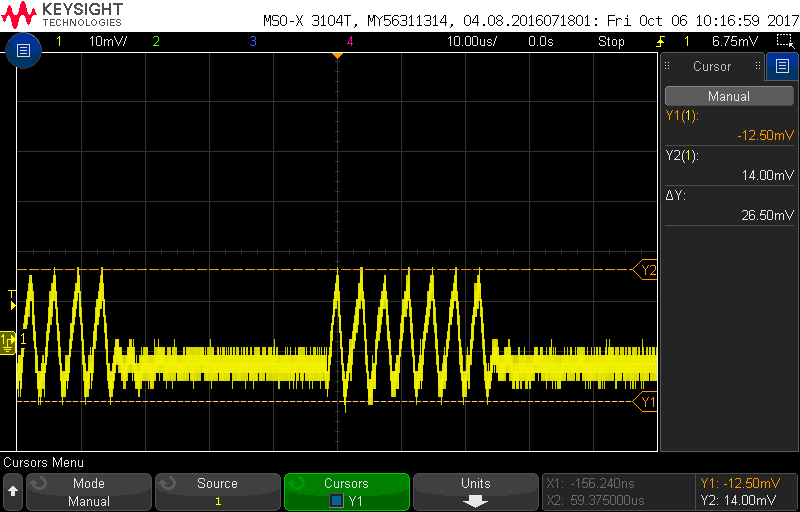Click the Y1: -12.50mV bottom readout
This screenshot has height=512, width=800.
740,483
